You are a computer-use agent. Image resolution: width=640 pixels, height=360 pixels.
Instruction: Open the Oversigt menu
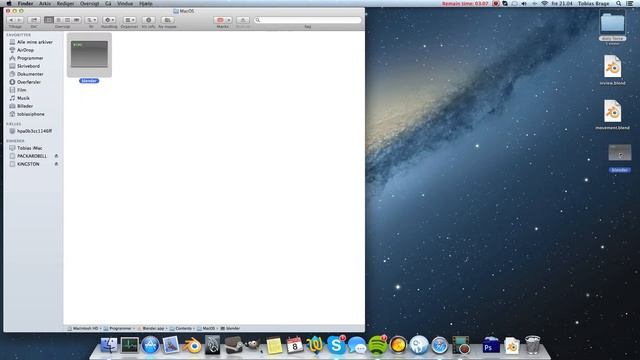tap(89, 3)
